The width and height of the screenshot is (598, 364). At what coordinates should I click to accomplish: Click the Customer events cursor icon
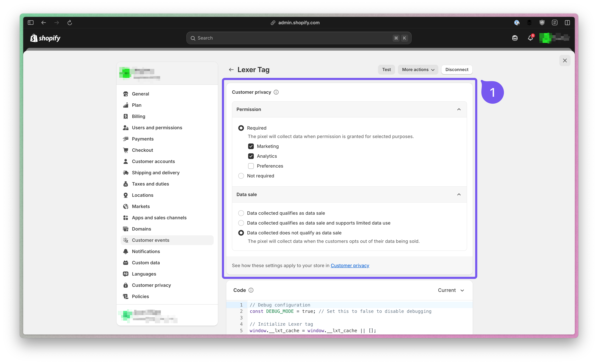point(126,240)
